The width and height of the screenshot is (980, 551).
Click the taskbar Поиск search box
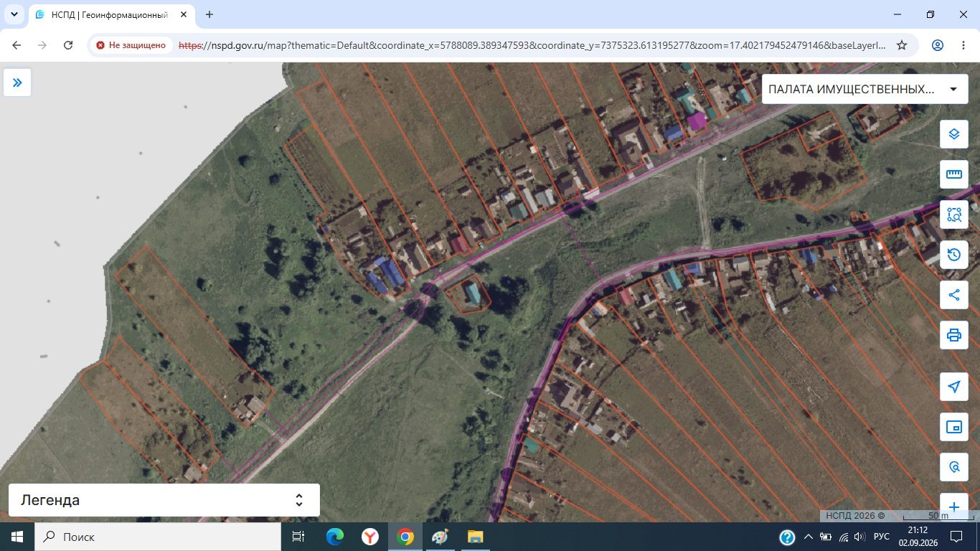click(158, 537)
